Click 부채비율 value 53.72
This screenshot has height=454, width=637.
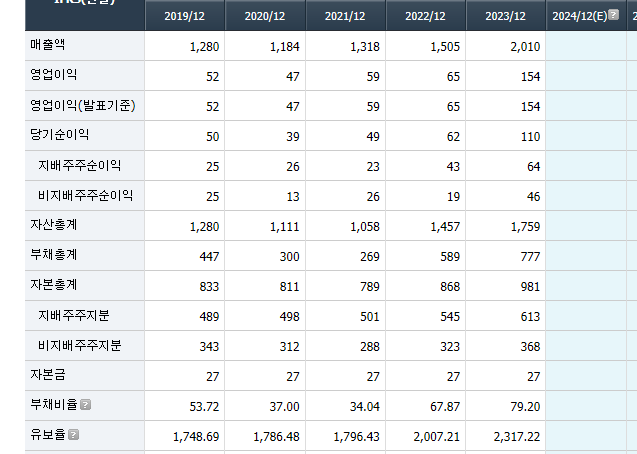[204, 407]
